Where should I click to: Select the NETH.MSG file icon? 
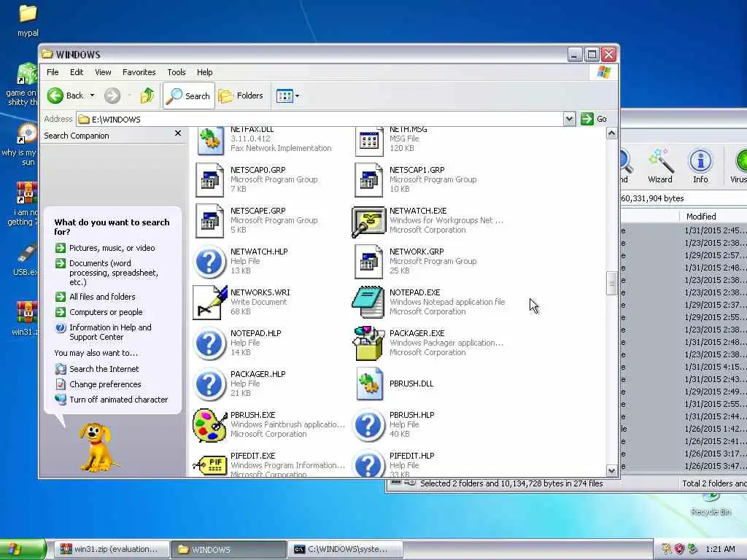(x=369, y=141)
